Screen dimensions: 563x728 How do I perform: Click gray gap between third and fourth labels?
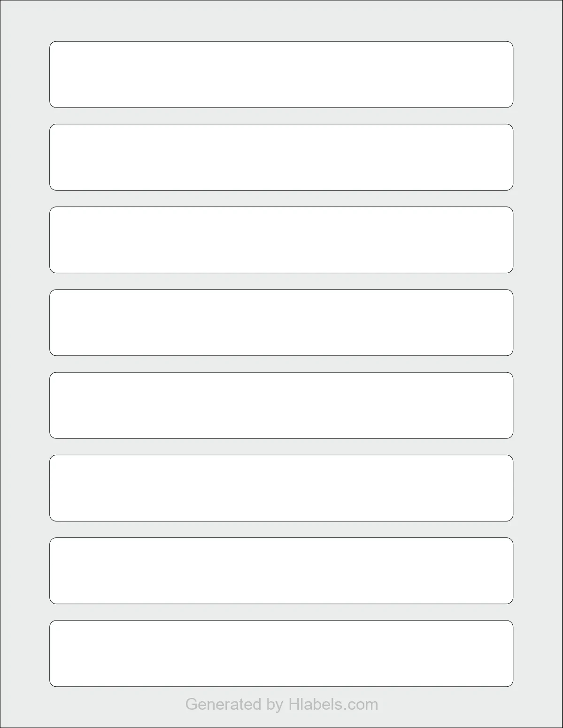point(281,281)
